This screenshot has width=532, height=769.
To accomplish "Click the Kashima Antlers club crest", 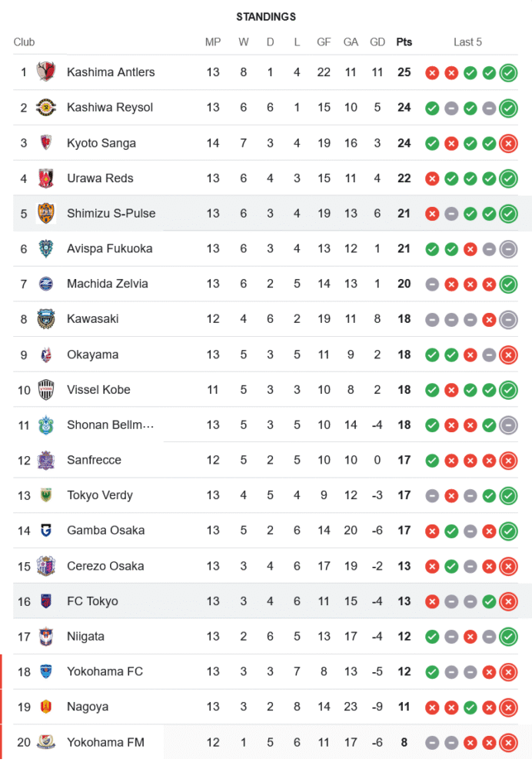I will coord(46,72).
